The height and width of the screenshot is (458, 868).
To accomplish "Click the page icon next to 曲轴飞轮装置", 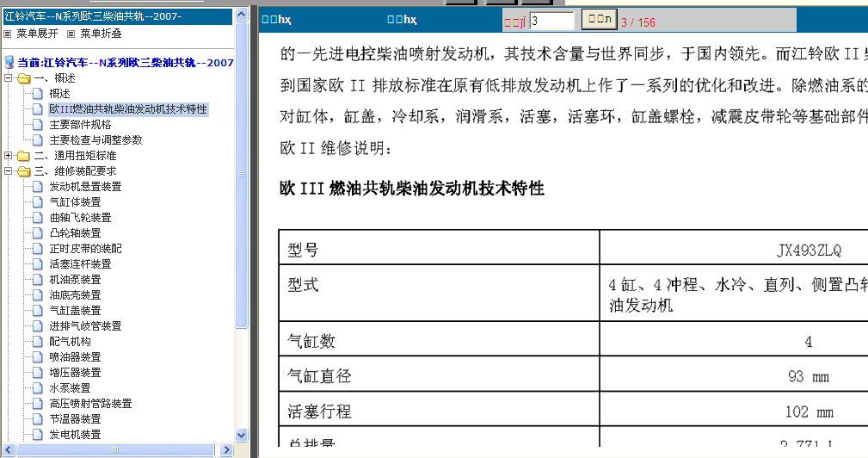I will tap(38, 218).
